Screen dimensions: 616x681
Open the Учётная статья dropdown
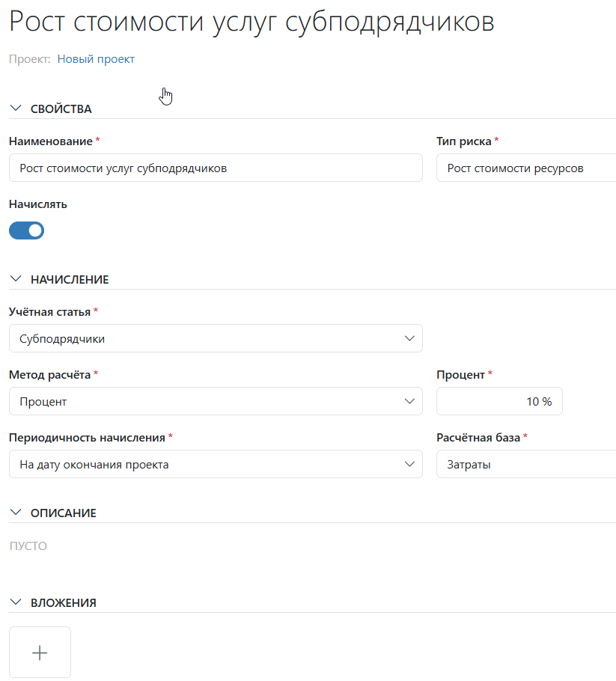[x=216, y=338]
